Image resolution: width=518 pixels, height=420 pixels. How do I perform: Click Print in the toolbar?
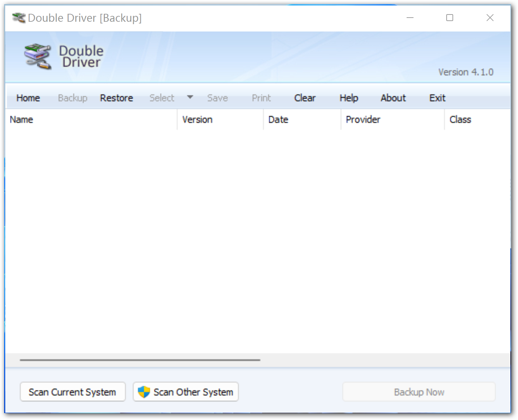(x=261, y=98)
